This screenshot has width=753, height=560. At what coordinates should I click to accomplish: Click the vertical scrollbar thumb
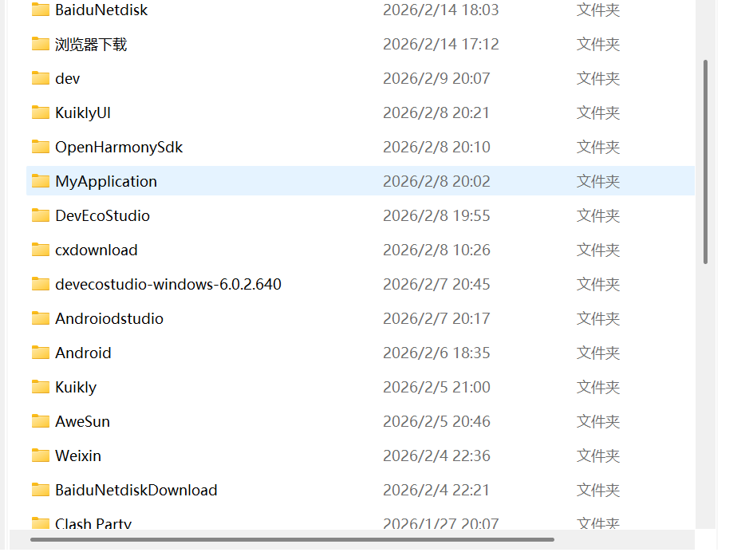pyautogui.click(x=705, y=162)
